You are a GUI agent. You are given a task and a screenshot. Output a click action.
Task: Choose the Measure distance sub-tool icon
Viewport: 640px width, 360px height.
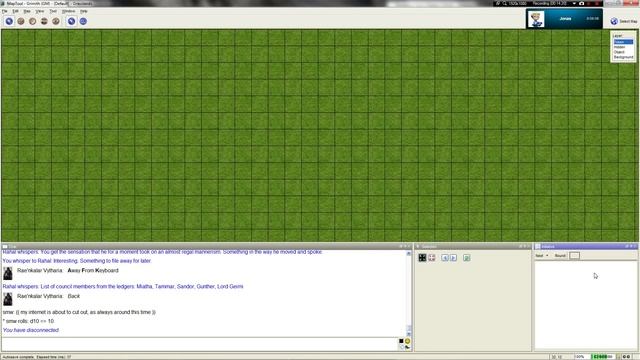point(83,21)
